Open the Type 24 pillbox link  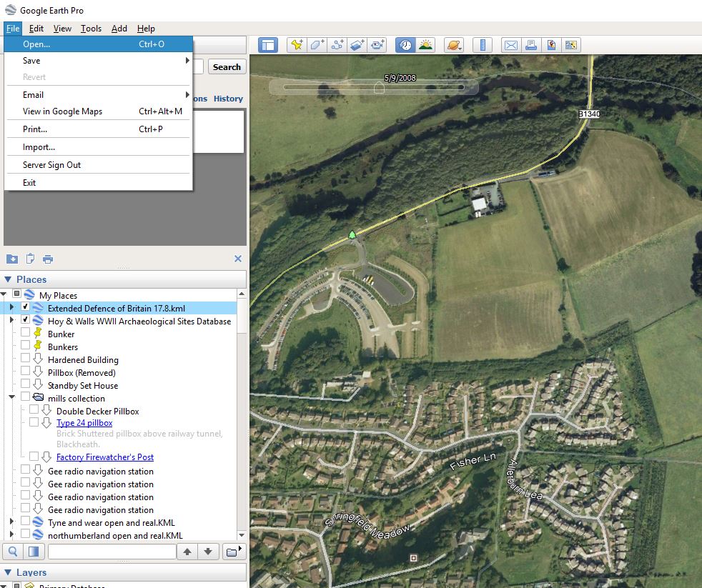84,423
